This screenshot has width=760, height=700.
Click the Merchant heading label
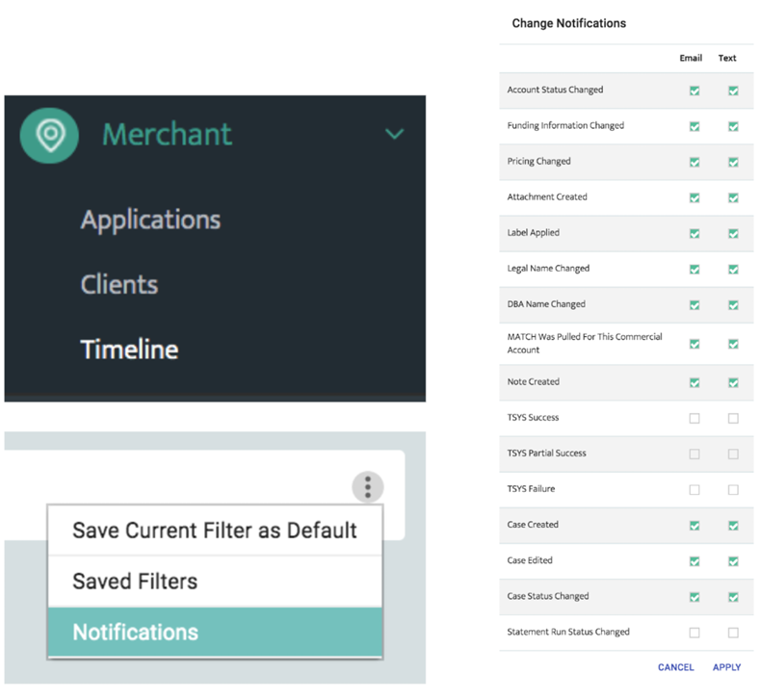click(x=168, y=134)
